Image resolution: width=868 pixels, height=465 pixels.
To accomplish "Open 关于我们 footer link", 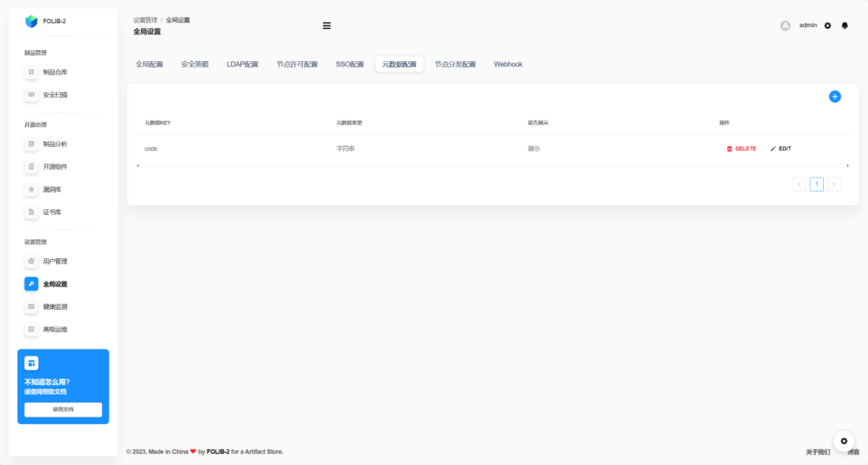I will [x=817, y=452].
